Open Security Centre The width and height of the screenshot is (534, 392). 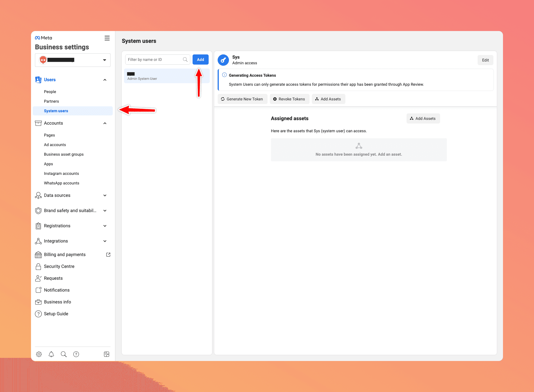59,267
